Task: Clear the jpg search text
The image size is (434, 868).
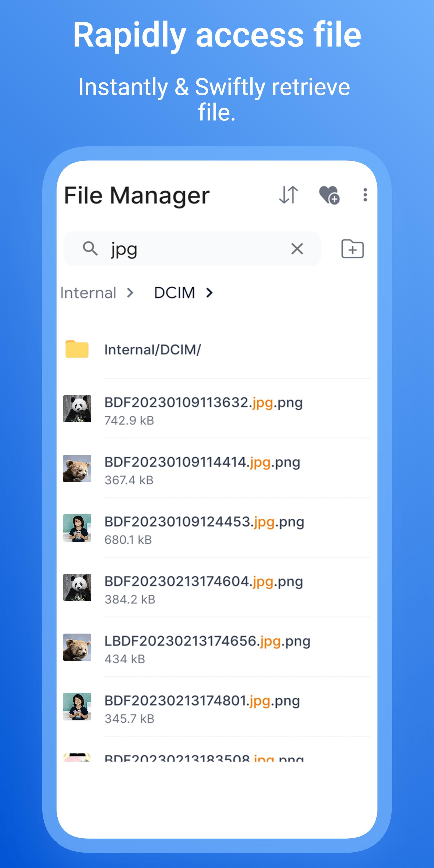Action: tap(297, 249)
